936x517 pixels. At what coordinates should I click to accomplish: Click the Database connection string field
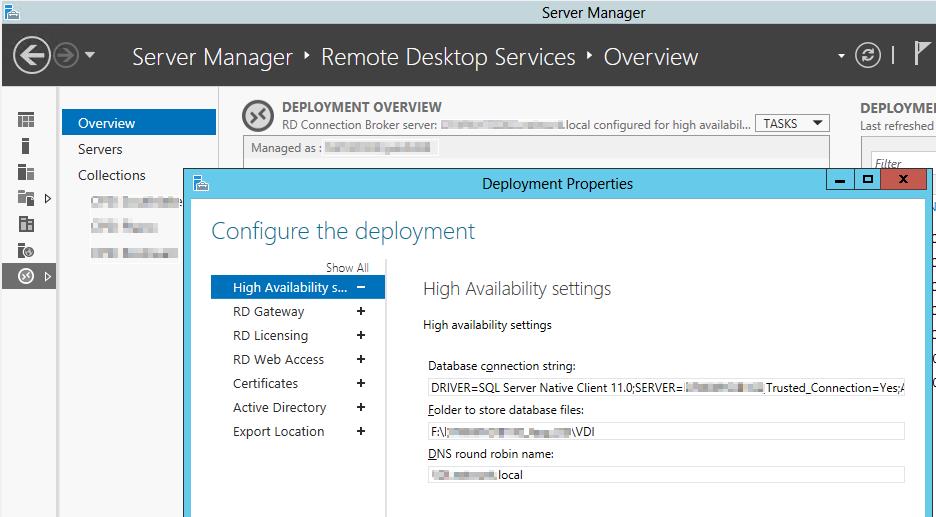tap(666, 387)
